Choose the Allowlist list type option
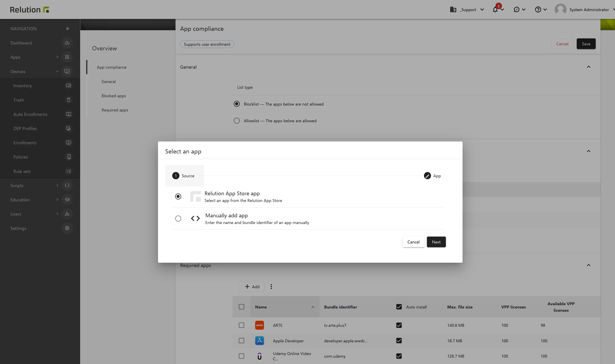This screenshot has height=364, width=615. tap(236, 120)
